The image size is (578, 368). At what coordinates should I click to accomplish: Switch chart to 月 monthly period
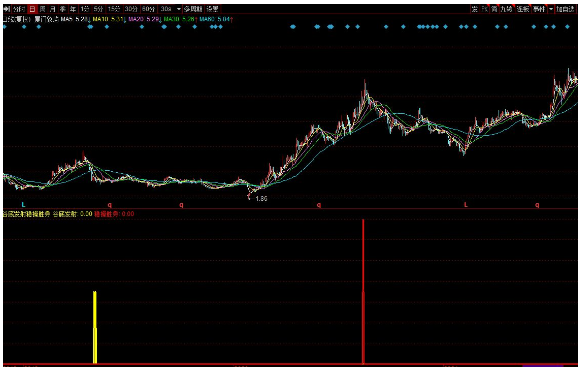pyautogui.click(x=53, y=9)
